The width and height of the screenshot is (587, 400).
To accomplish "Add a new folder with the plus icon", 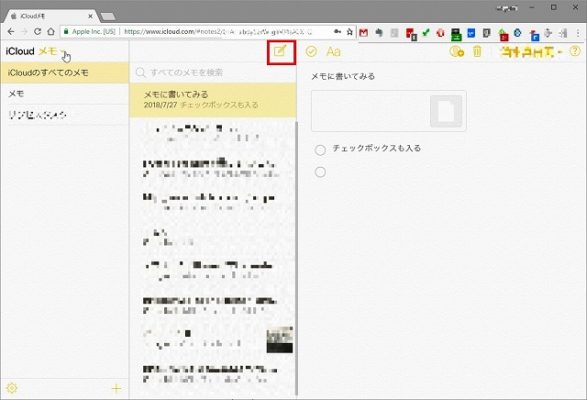I will 116,388.
